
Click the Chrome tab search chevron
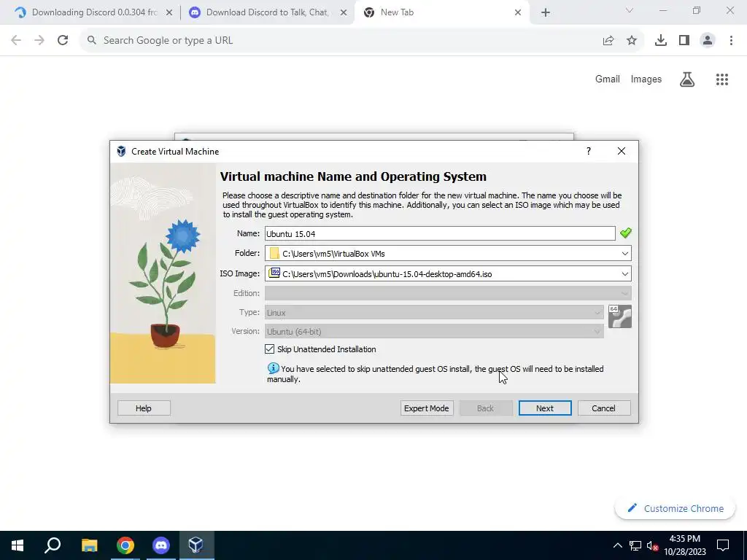pos(630,11)
